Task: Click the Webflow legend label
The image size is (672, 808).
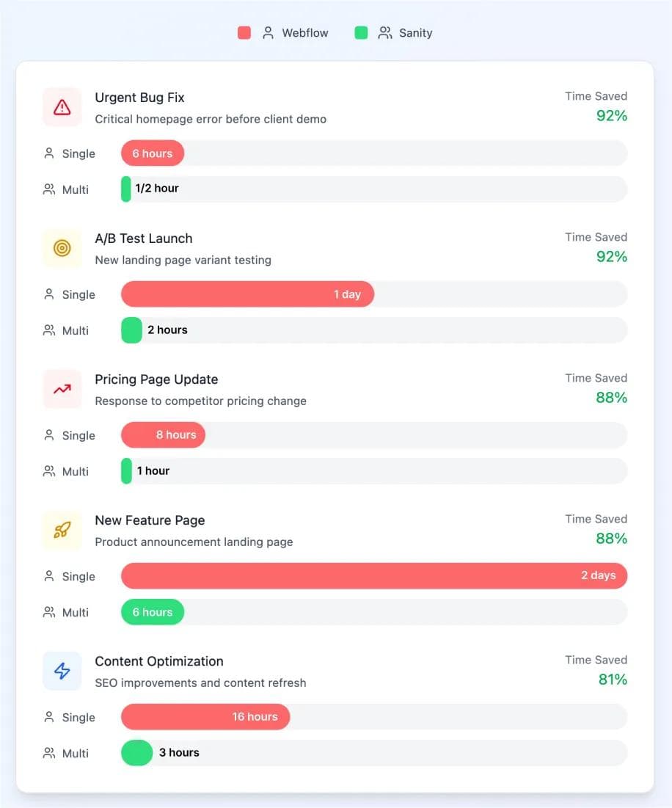Action: coord(305,33)
